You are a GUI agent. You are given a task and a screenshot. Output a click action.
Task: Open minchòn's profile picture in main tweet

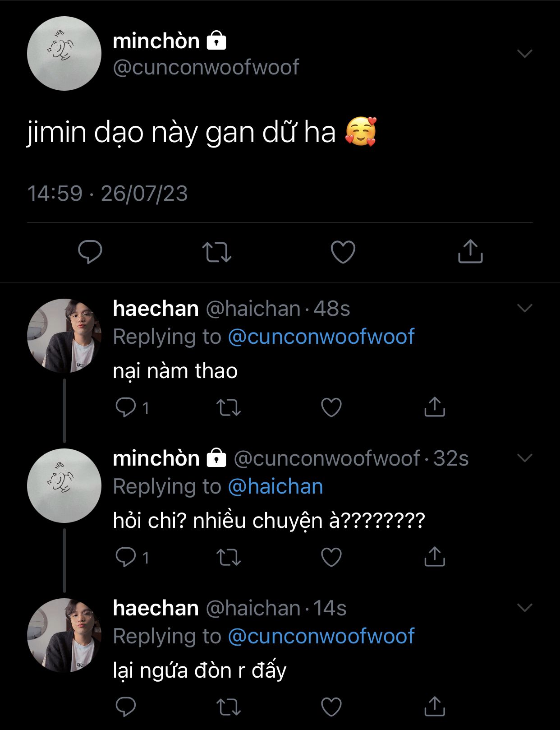click(x=64, y=54)
